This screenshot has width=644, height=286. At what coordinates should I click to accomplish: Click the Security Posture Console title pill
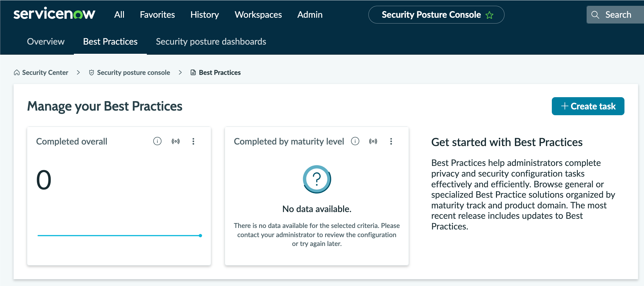point(436,15)
